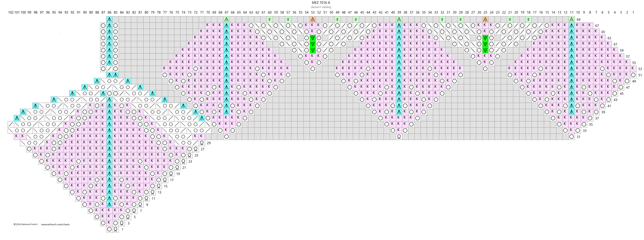Image resolution: width=644 pixels, height=240 pixels.
Task: Click cyan decrease in column 86, row 69
Action: 109,20
